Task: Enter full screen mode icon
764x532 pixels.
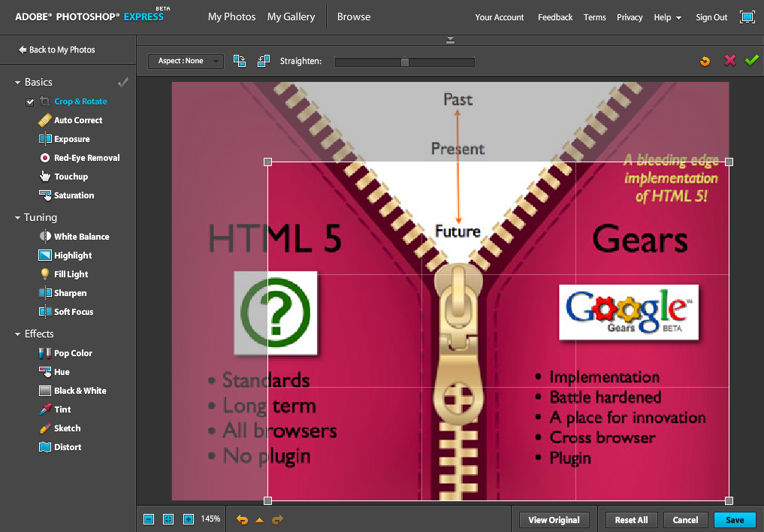Action: point(747,17)
